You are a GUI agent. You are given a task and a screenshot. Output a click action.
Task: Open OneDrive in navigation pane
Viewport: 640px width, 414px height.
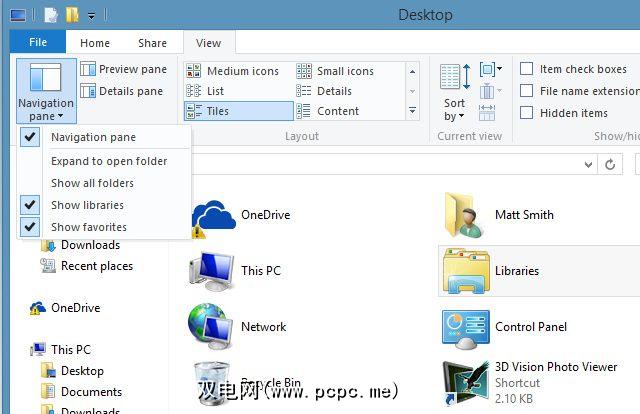[x=65, y=308]
